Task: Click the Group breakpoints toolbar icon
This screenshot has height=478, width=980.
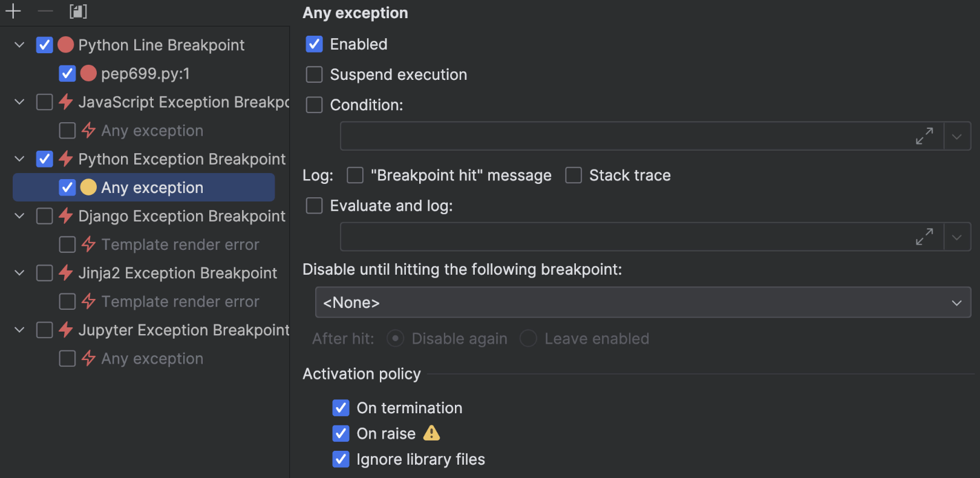Action: click(x=78, y=11)
